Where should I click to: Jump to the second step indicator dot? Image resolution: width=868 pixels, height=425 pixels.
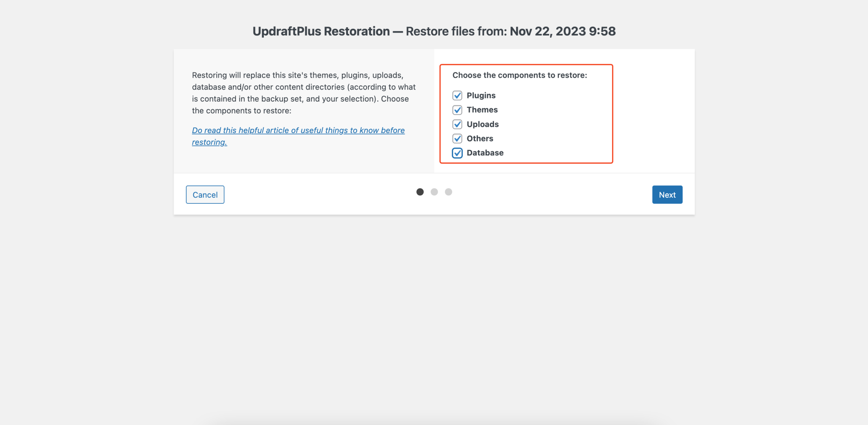[x=434, y=192]
